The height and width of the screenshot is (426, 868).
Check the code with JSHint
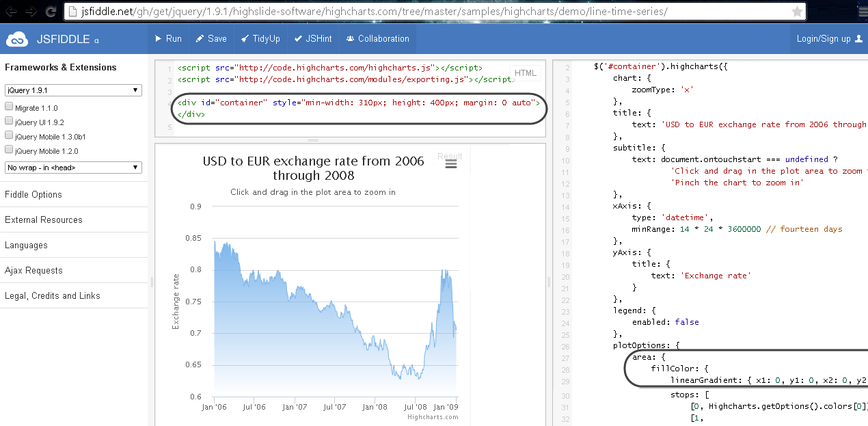[313, 39]
